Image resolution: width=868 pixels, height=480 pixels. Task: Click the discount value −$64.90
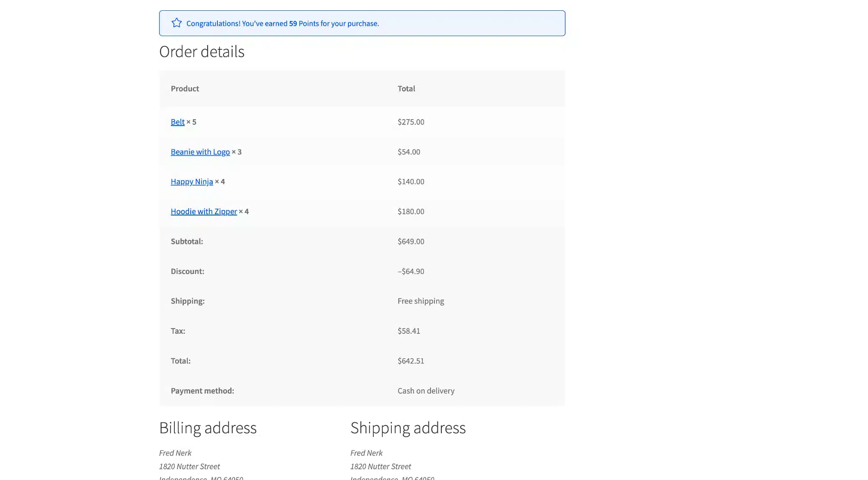(411, 271)
